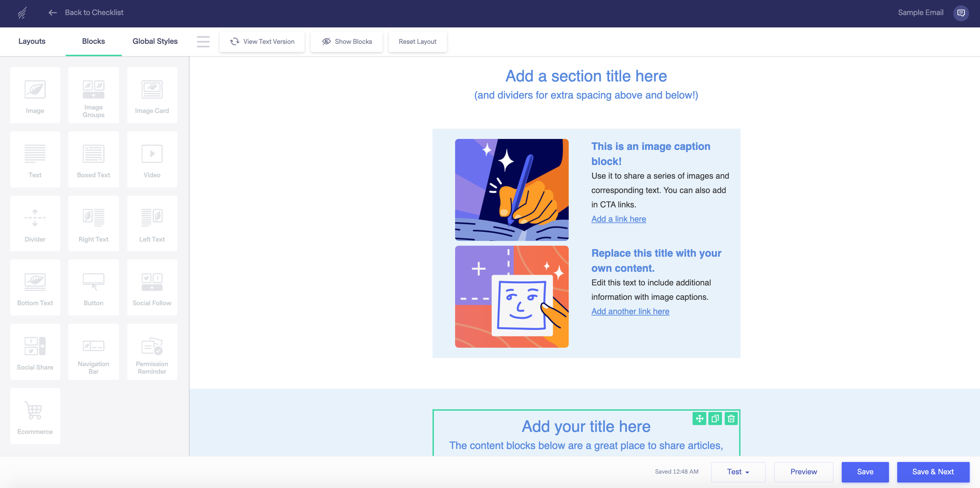Screen dimensions: 980x488
Task: Switch to Global Styles tab
Action: tap(154, 41)
